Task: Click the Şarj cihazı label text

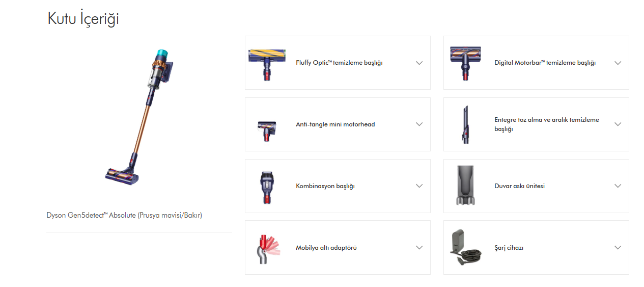Action: pyautogui.click(x=509, y=248)
